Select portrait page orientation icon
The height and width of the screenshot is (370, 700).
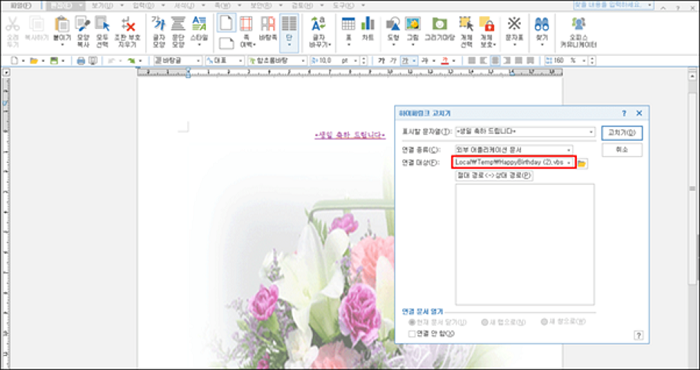(x=227, y=23)
